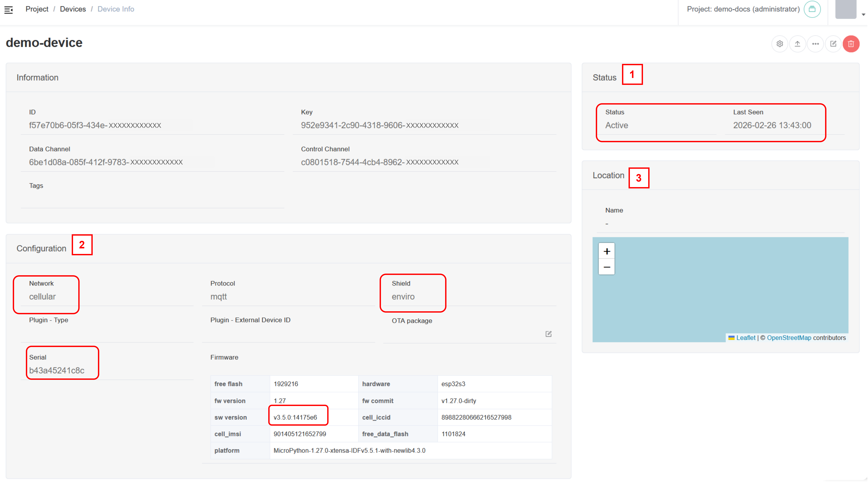Zoom out on the location map
This screenshot has height=483, width=868.
606,267
